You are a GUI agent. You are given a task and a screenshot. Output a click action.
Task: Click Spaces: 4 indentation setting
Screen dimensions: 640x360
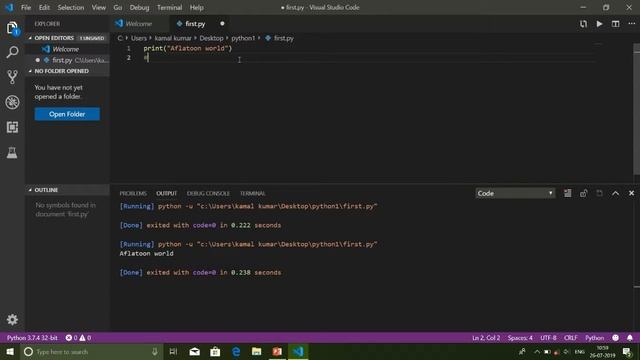coord(520,338)
